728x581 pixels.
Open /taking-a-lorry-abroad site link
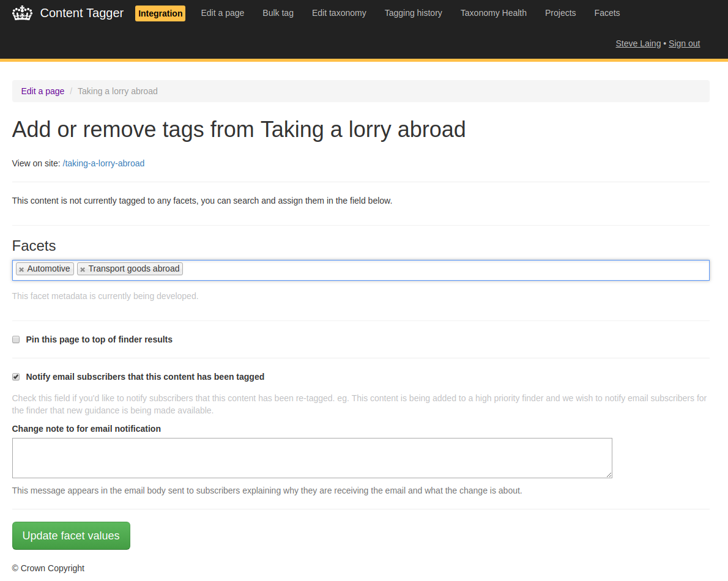tap(103, 163)
